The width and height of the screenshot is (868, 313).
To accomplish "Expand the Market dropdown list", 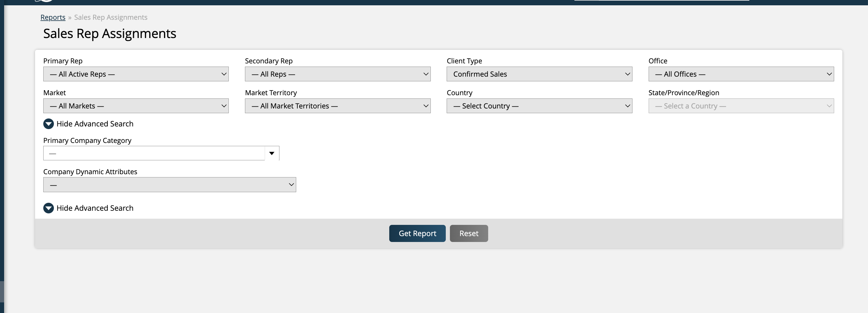I will [136, 106].
